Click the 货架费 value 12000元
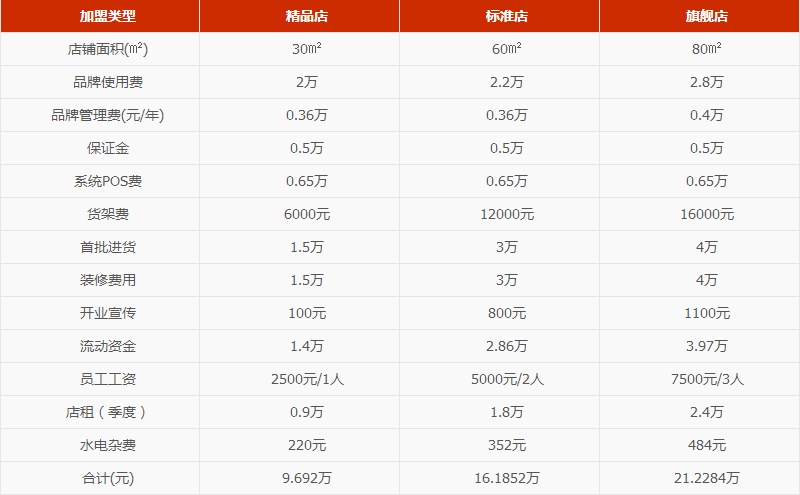The height and width of the screenshot is (495, 800). pyautogui.click(x=507, y=214)
